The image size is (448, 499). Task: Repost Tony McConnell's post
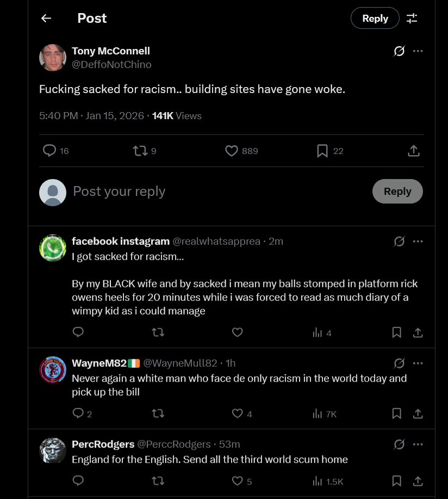[140, 151]
